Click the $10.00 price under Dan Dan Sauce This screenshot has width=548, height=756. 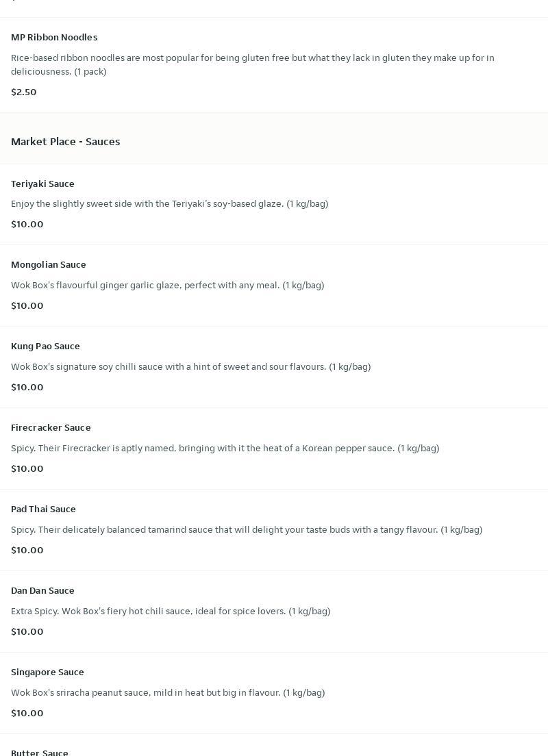27,631
